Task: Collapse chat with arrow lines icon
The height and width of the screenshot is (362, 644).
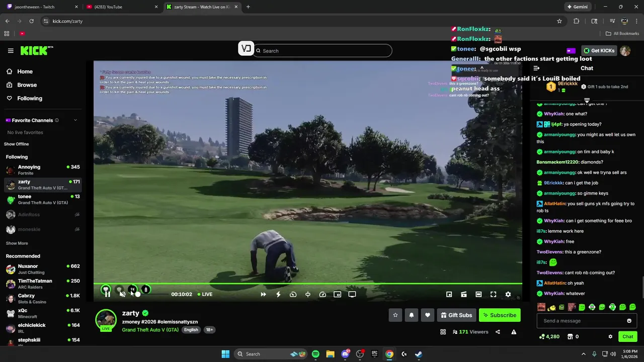Action: point(536,68)
